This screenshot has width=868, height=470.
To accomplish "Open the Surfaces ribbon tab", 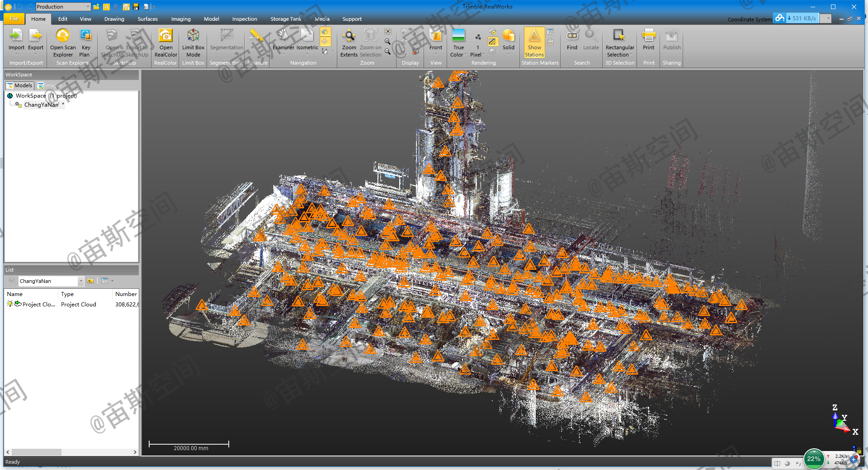I will click(x=147, y=19).
